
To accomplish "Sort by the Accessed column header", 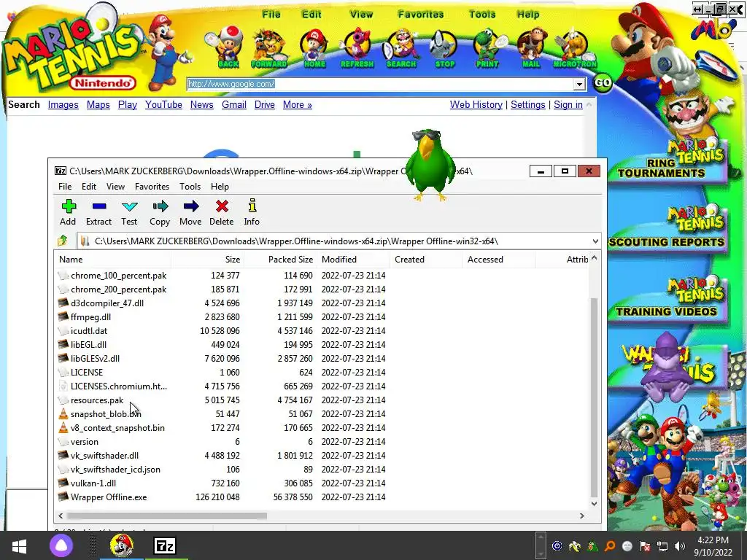I will pyautogui.click(x=499, y=260).
